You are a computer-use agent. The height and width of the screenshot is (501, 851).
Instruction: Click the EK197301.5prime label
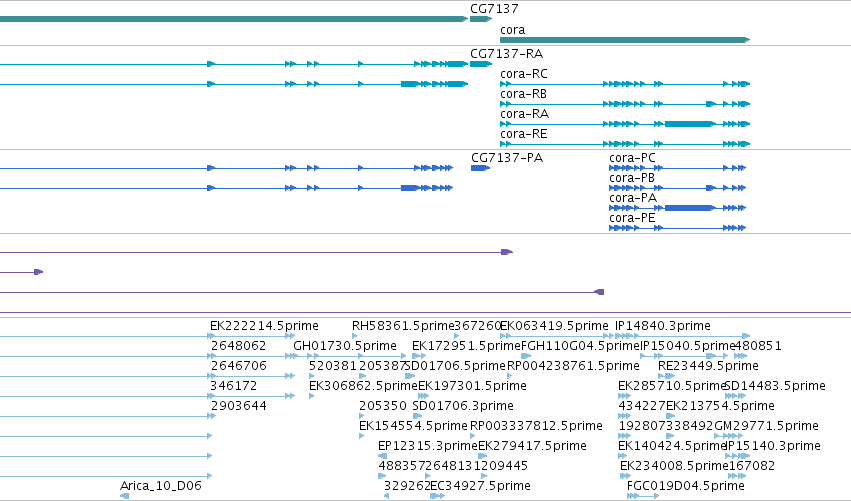coord(472,386)
